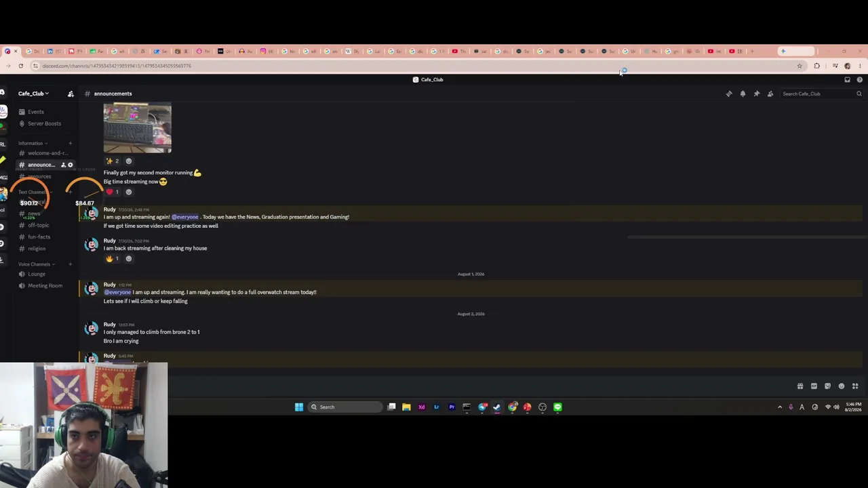868x488 pixels.
Task: Open Server Boosts in the sidebar
Action: point(44,123)
